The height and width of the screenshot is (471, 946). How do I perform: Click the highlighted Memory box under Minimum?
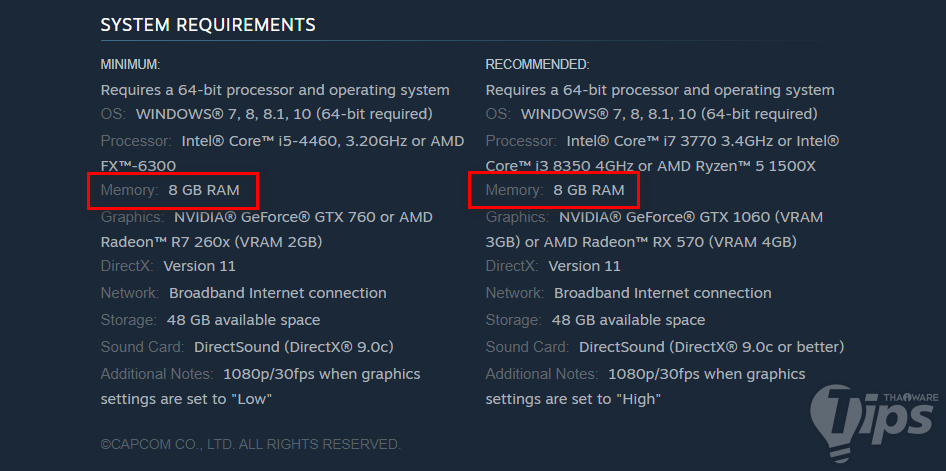tap(172, 190)
